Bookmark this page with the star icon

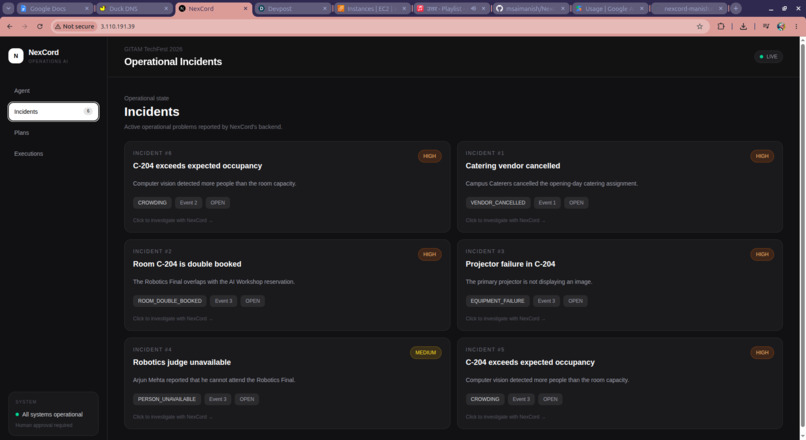[x=700, y=26]
